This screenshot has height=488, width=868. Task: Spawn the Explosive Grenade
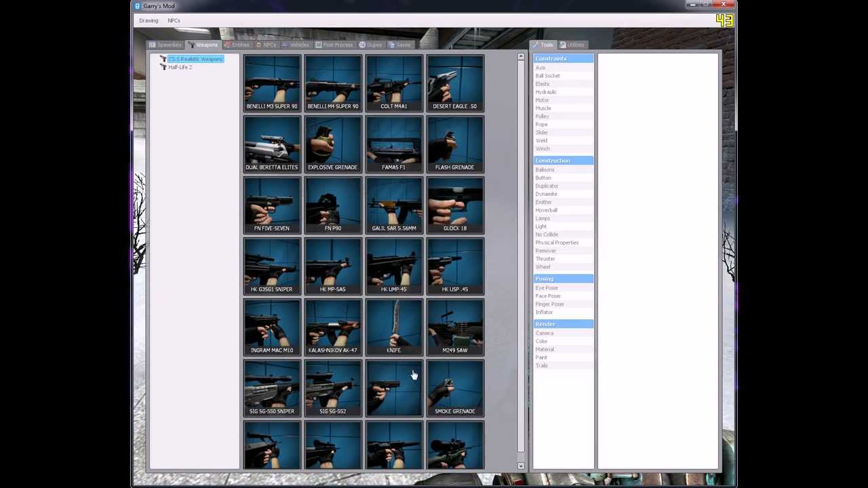pyautogui.click(x=333, y=144)
